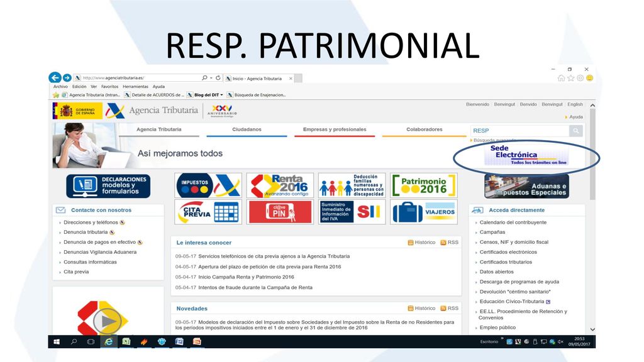Expand the address bar dropdown arrow

coord(211,77)
